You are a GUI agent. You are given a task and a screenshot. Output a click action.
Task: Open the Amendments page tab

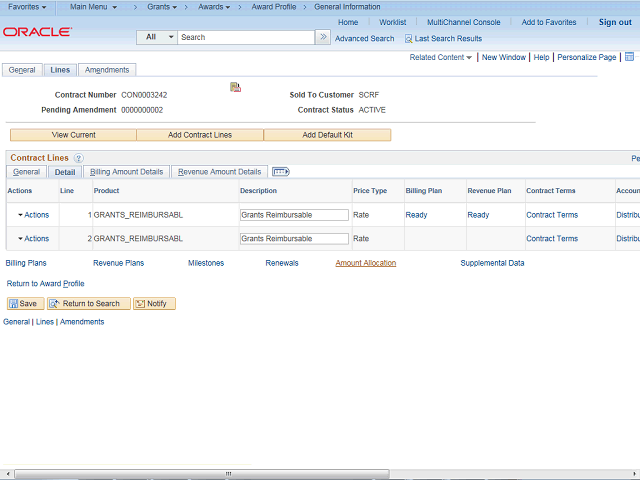pos(107,70)
